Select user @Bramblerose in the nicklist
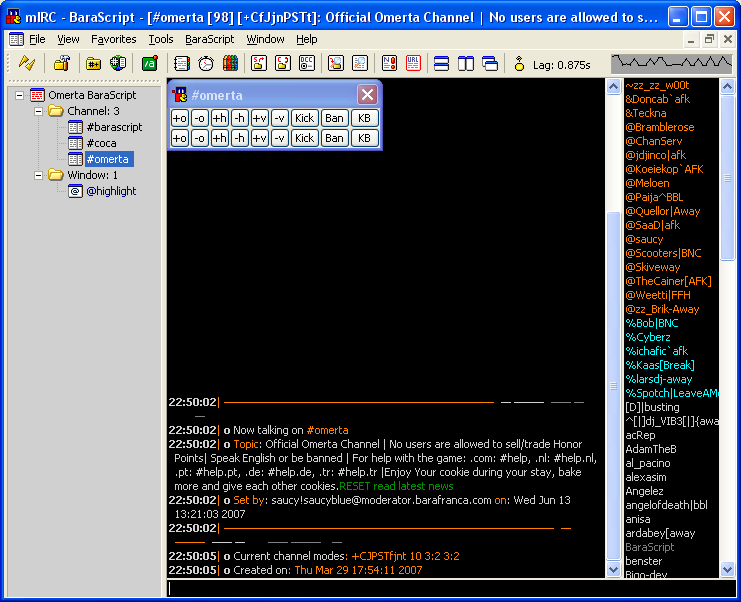 [659, 127]
